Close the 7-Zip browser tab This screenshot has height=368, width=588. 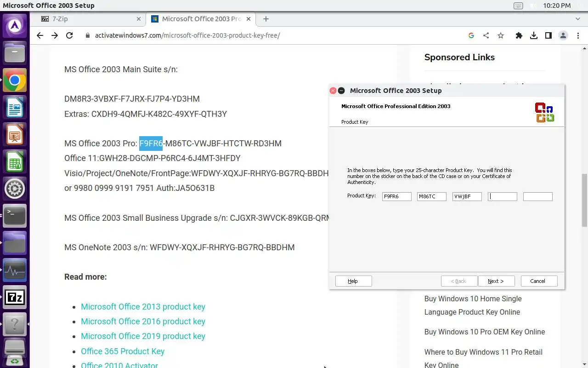pyautogui.click(x=139, y=19)
